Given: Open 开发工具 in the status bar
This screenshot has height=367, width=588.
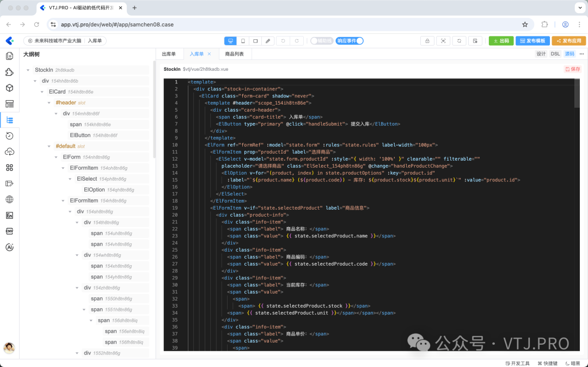Looking at the screenshot, I should (518, 363).
